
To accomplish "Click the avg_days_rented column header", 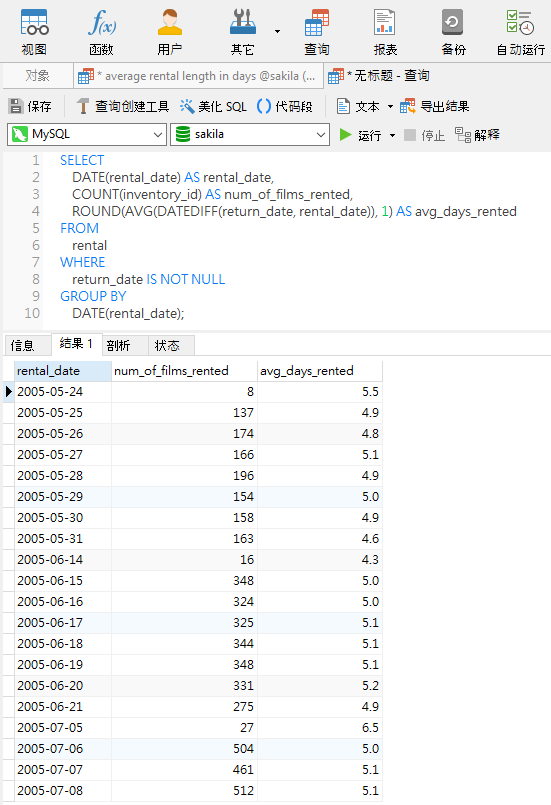I will (320, 371).
